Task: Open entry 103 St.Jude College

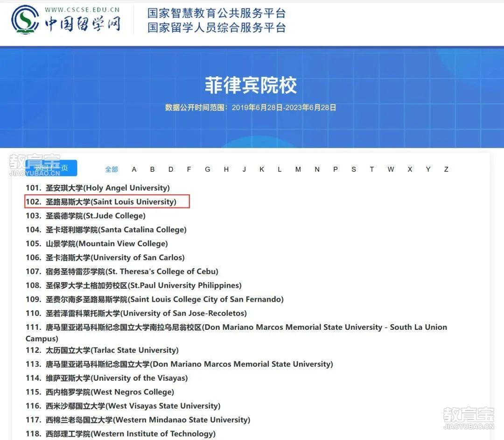Action: point(85,216)
